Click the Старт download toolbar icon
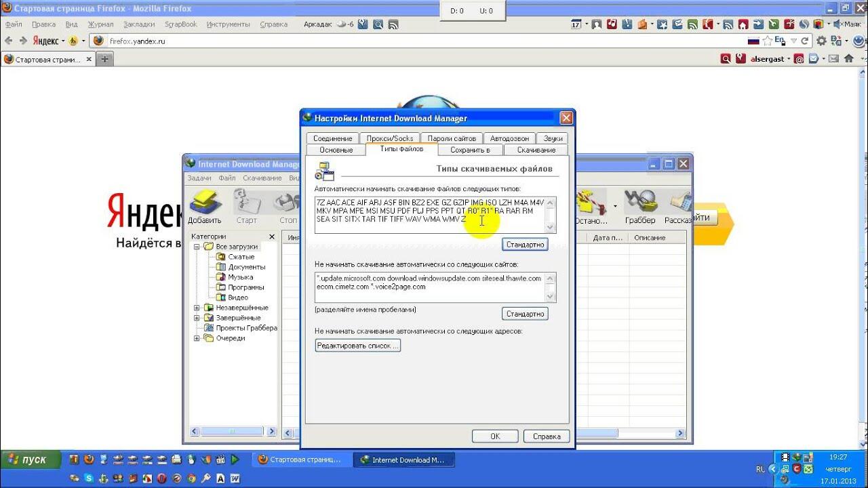This screenshot has height=488, width=868. click(246, 206)
